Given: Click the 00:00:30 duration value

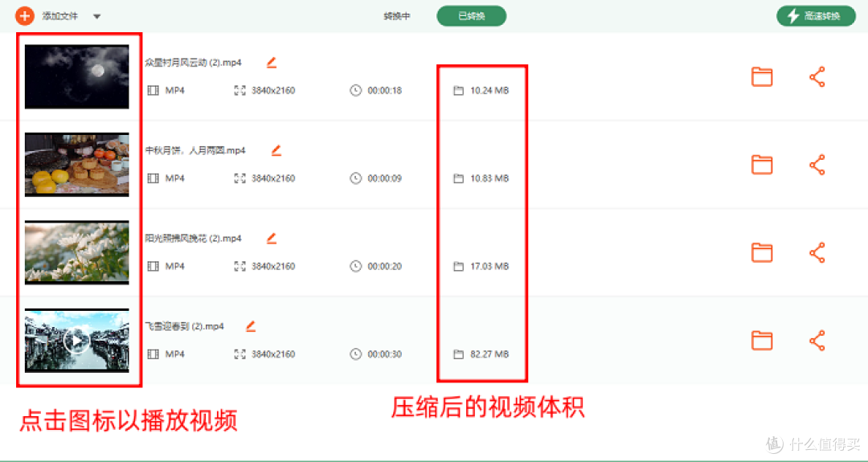Looking at the screenshot, I should pos(385,354).
